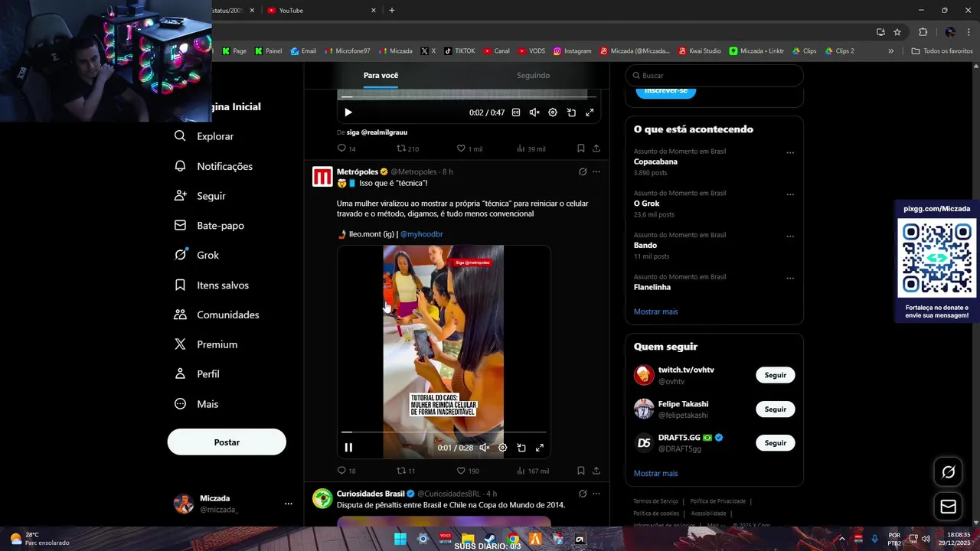Click Mostrar mais under Quem seguir
The image size is (980, 551).
(655, 473)
